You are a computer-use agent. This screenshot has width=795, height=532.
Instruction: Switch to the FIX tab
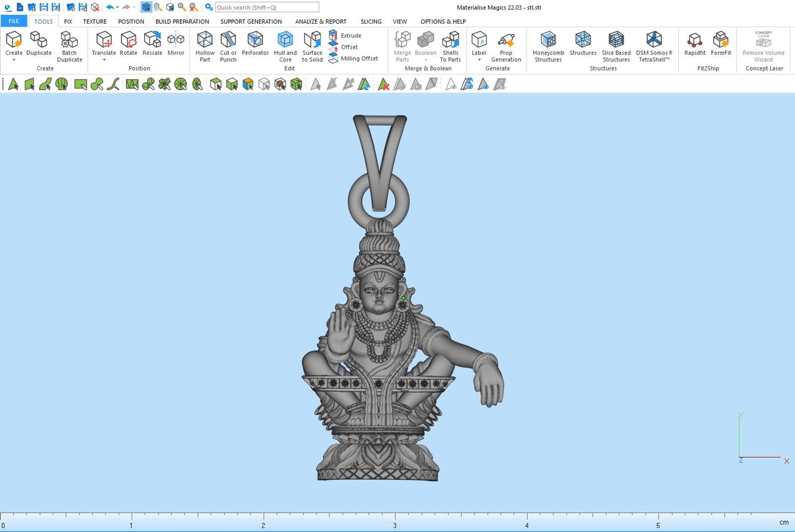click(68, 22)
